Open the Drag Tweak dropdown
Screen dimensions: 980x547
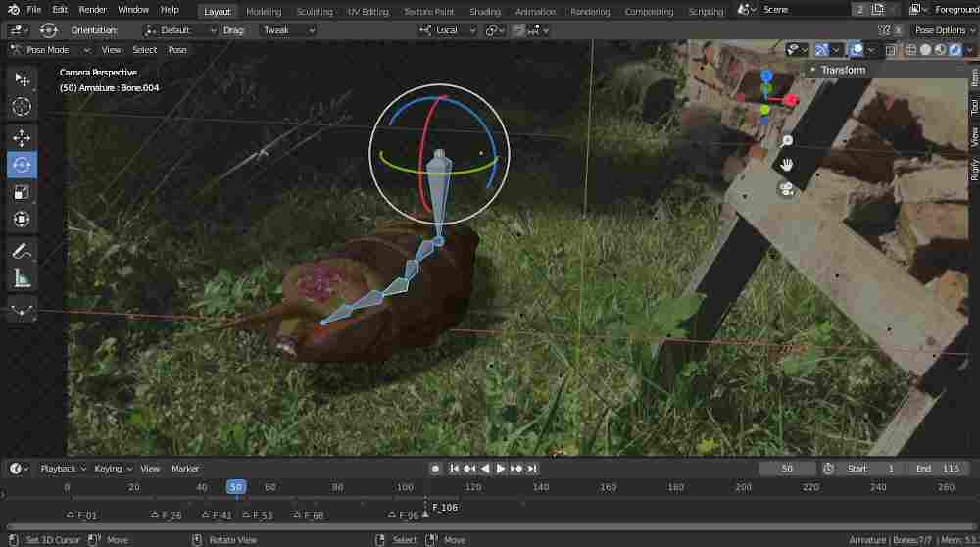pyautogui.click(x=288, y=30)
